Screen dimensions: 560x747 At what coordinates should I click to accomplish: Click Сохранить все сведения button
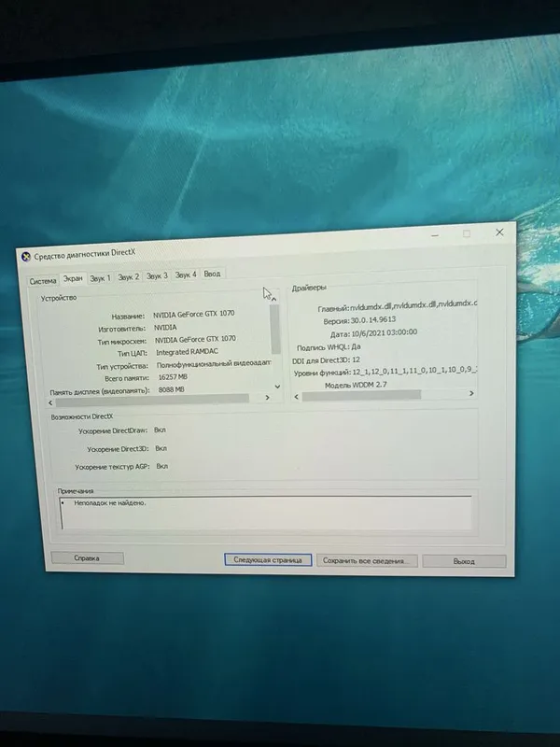pos(367,561)
